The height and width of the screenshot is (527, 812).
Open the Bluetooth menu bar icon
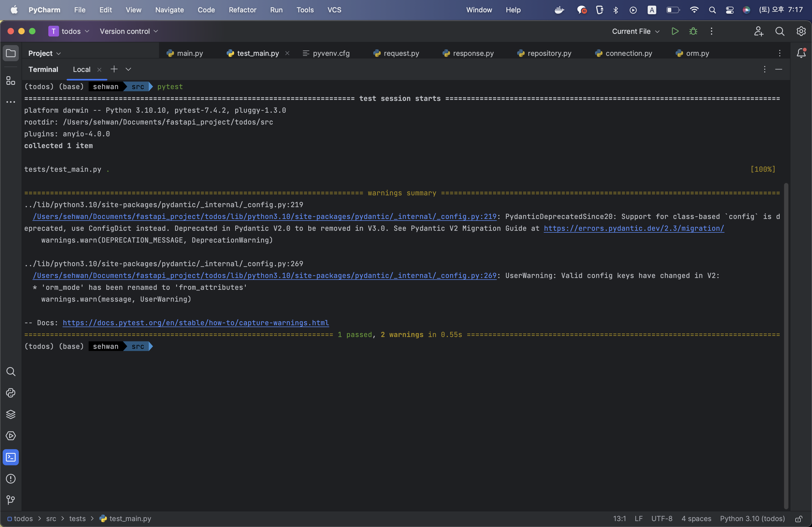tap(615, 10)
